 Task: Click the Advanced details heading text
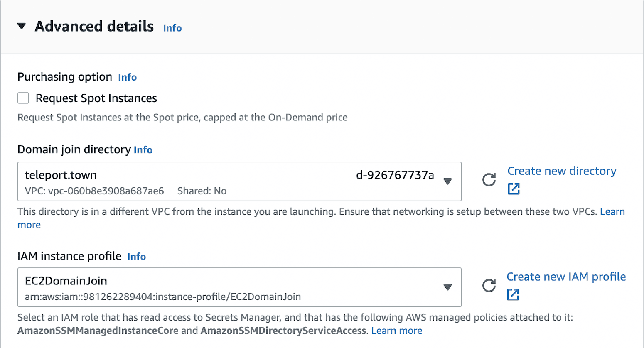(94, 26)
